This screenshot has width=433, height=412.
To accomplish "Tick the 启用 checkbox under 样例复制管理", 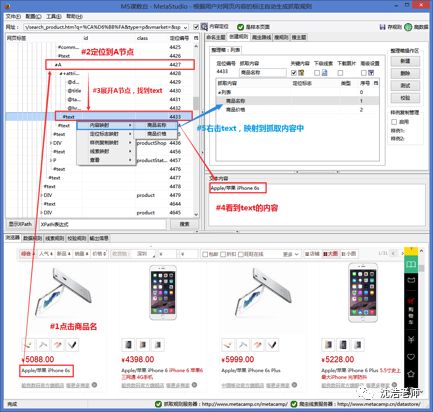I will [x=394, y=122].
